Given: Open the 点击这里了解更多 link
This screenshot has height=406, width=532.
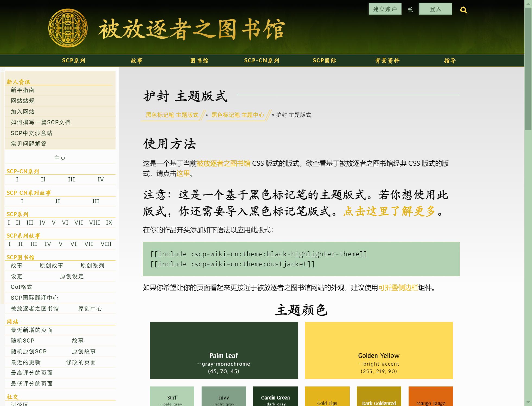Looking at the screenshot, I should [389, 211].
